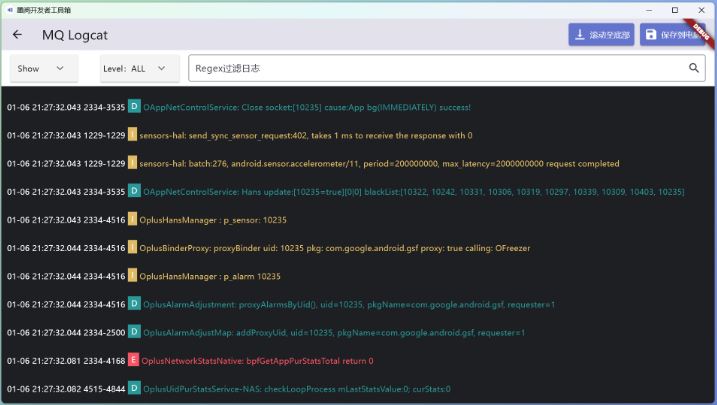Expand the Level: ALL dropdown
Image resolution: width=717 pixels, height=405 pixels.
[139, 69]
